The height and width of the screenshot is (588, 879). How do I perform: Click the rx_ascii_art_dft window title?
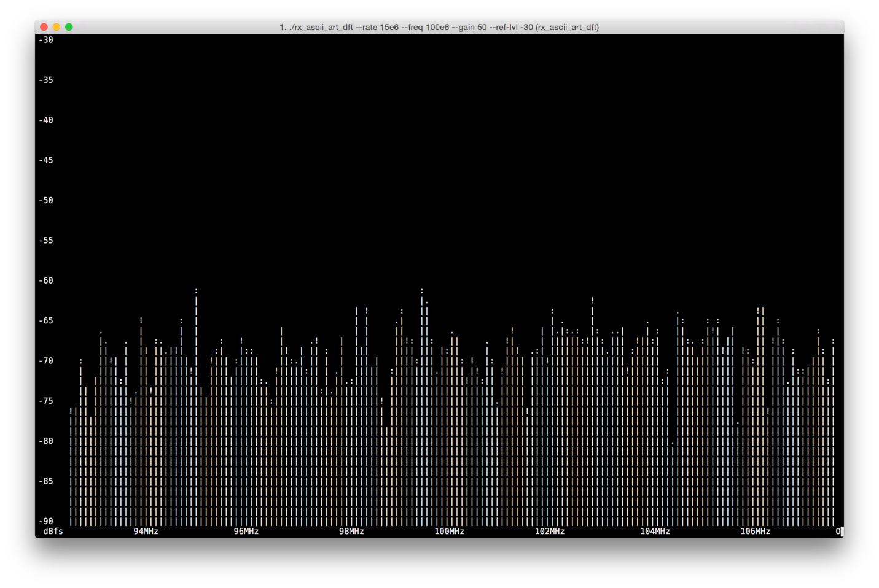[439, 27]
